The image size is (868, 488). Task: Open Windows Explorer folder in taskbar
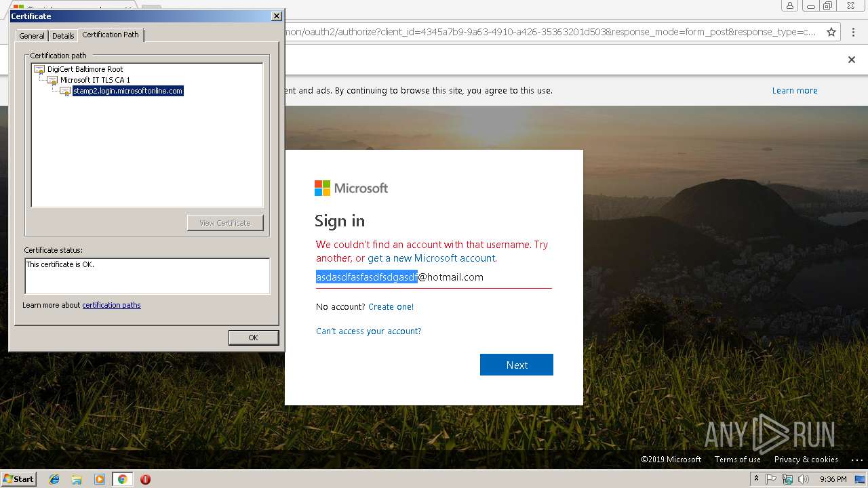click(77, 479)
